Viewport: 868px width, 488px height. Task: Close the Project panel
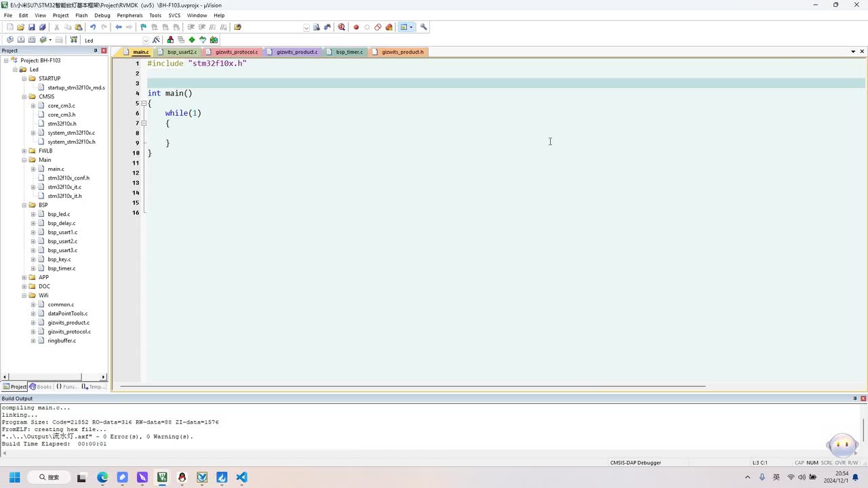click(104, 51)
